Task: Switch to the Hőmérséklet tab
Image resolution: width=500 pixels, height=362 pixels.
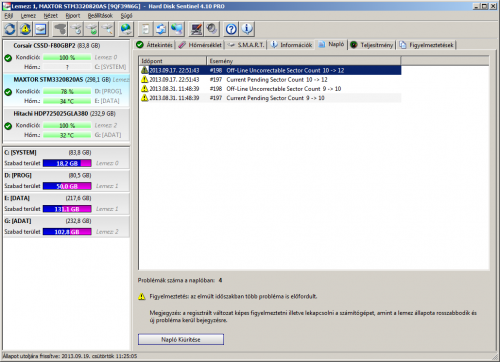Action: tap(200, 45)
